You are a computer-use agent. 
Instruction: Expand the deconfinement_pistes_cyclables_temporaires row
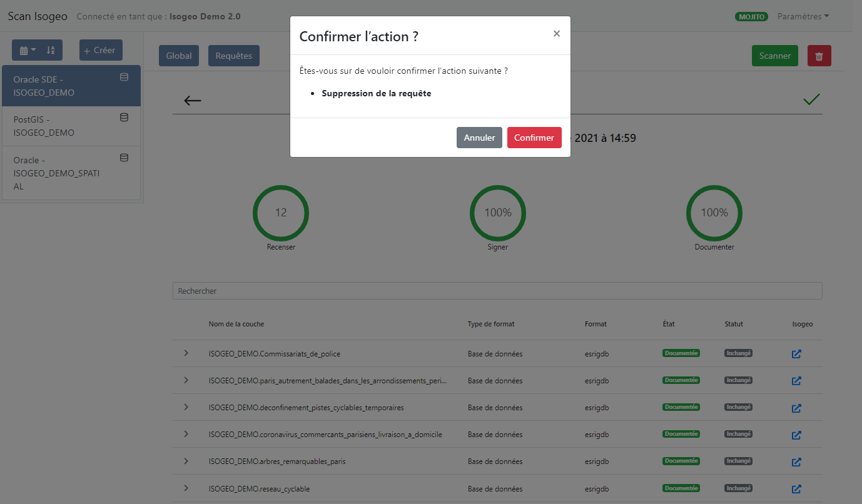tap(186, 407)
